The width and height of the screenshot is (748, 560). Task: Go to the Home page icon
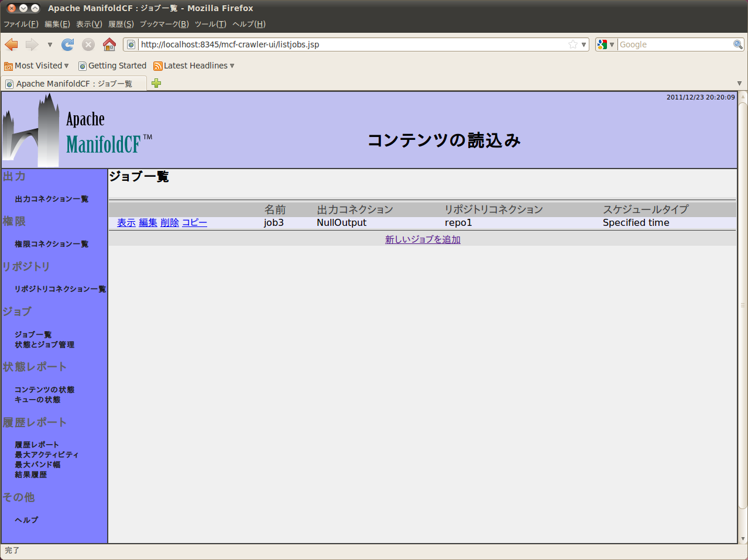click(109, 44)
